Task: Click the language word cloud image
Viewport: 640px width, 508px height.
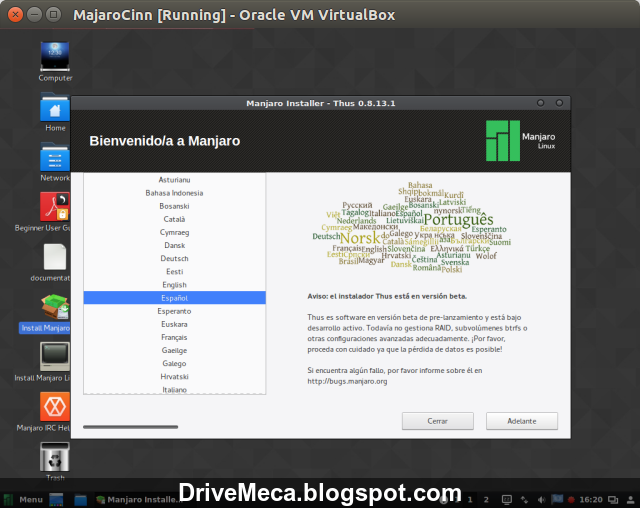Action: click(411, 228)
